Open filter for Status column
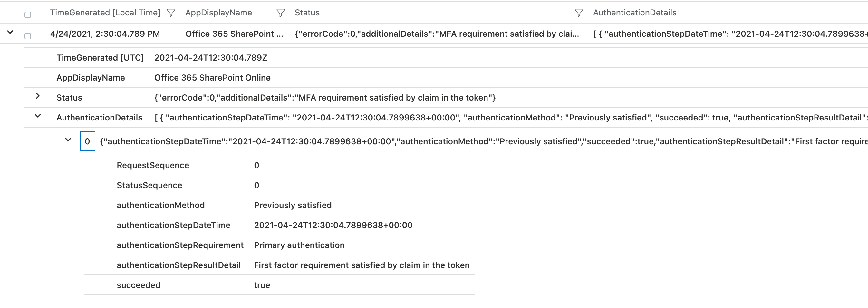The image size is (868, 308). point(579,13)
